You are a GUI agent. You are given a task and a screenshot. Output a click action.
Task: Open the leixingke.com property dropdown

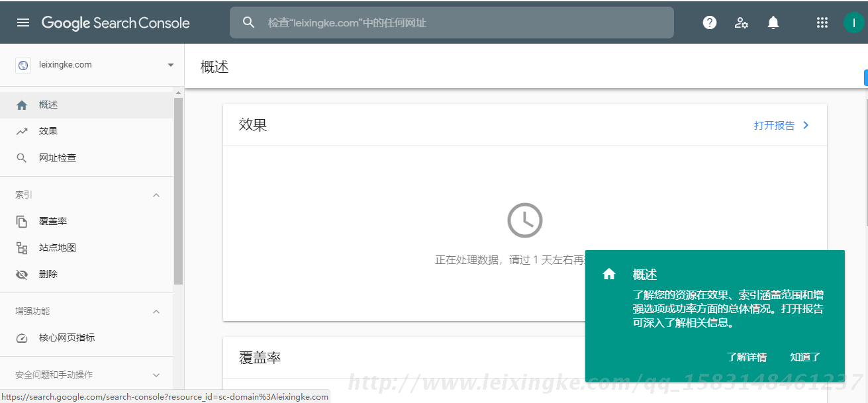click(171, 65)
